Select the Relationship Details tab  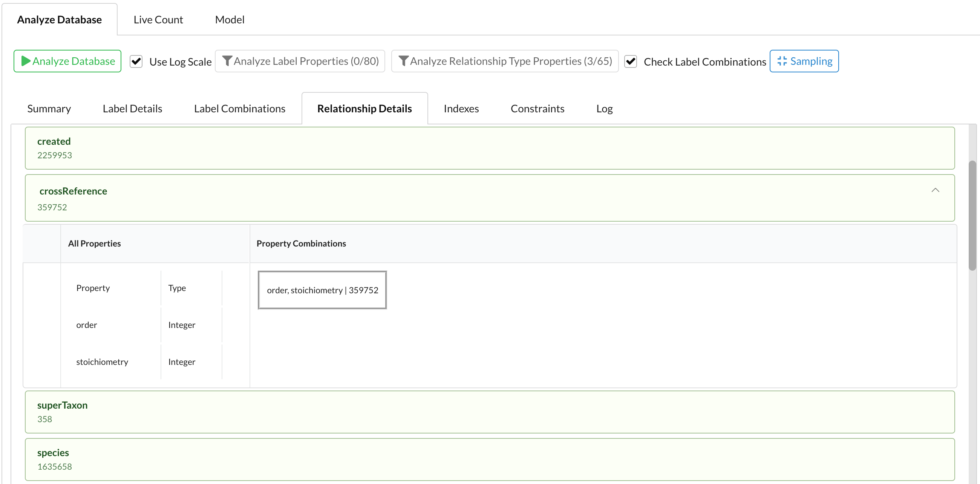tap(364, 109)
